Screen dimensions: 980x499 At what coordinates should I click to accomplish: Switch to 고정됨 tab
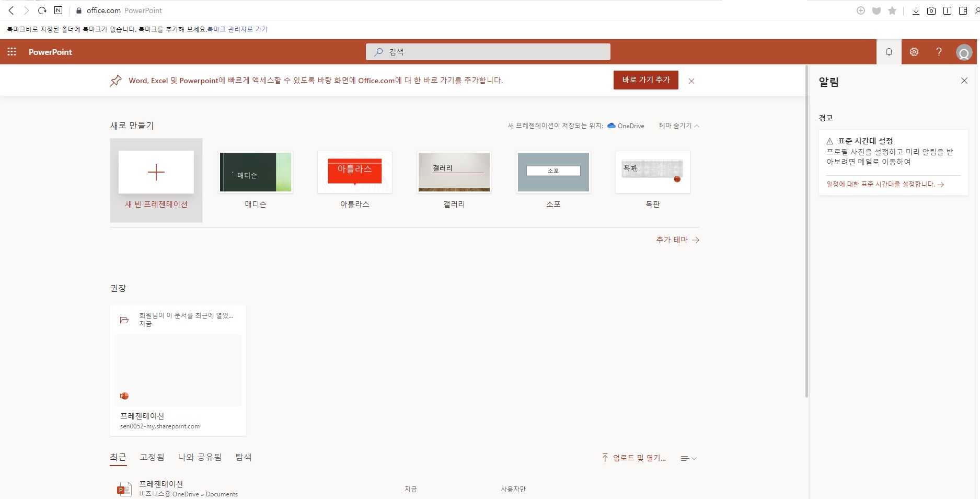pos(152,457)
